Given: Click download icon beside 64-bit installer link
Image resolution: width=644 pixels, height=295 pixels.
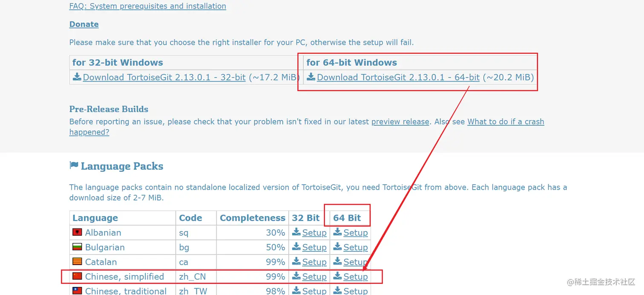Looking at the screenshot, I should 311,77.
